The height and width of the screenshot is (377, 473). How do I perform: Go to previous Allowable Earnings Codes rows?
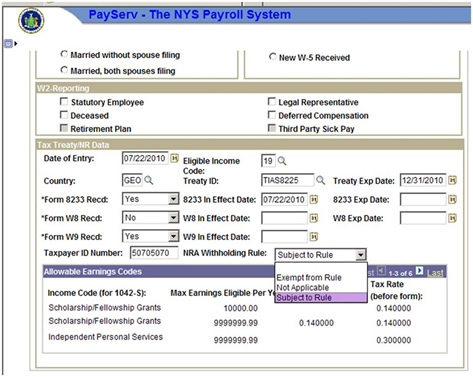tap(381, 271)
